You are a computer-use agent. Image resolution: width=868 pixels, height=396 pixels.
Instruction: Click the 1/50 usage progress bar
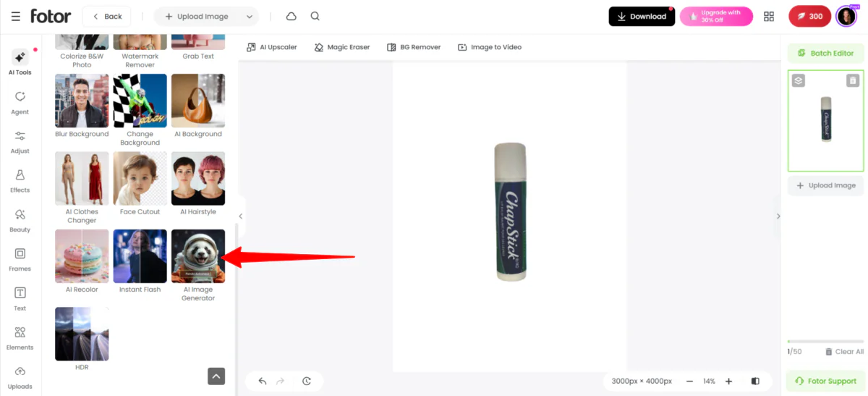click(825, 341)
